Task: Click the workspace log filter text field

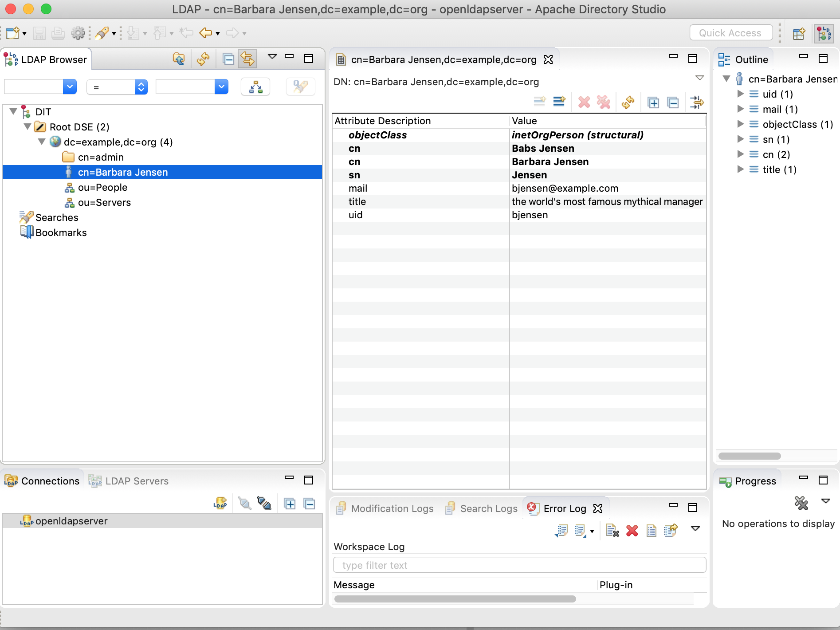Action: (519, 565)
